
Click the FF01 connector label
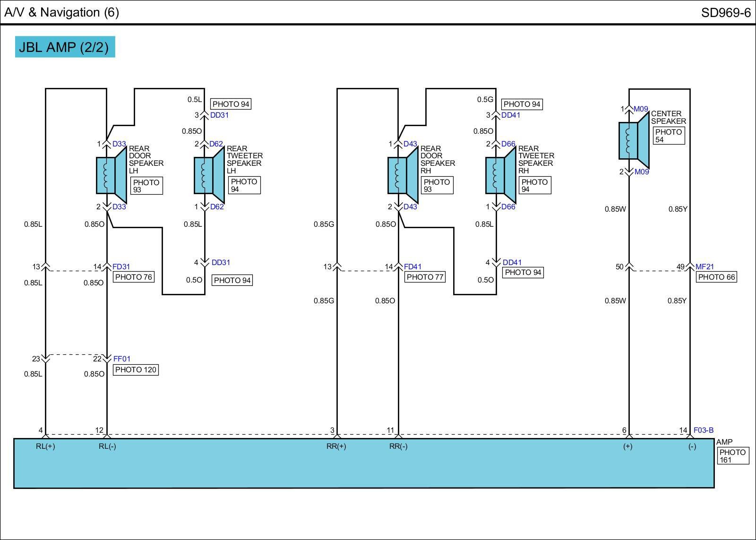pyautogui.click(x=121, y=359)
